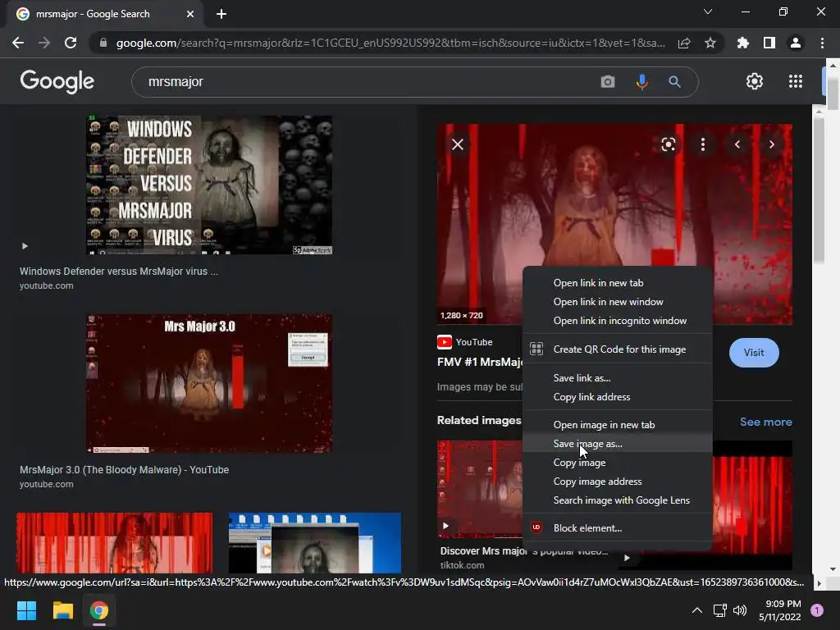
Task: Show the previous image in preview
Action: 737,144
